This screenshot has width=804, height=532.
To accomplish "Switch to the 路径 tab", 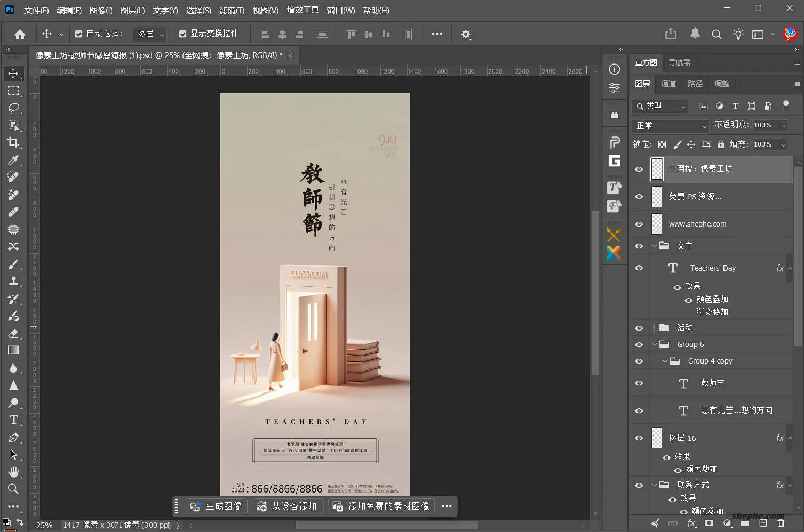I will [695, 84].
